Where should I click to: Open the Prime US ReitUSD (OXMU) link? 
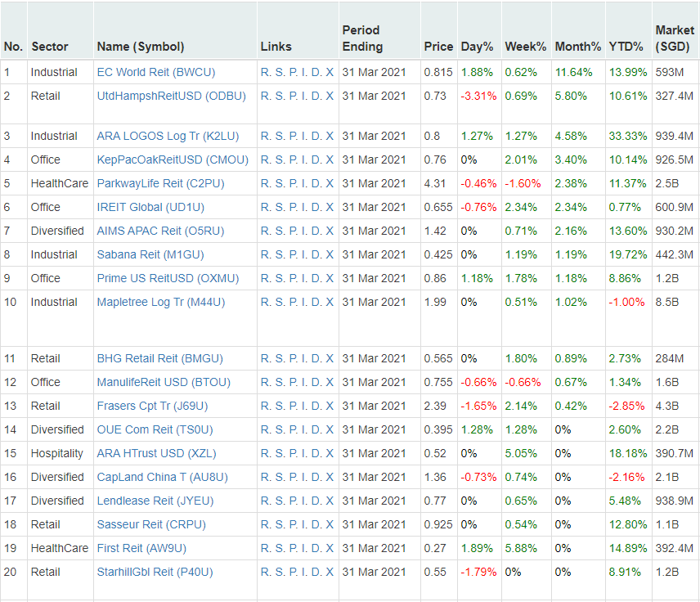pos(168,278)
